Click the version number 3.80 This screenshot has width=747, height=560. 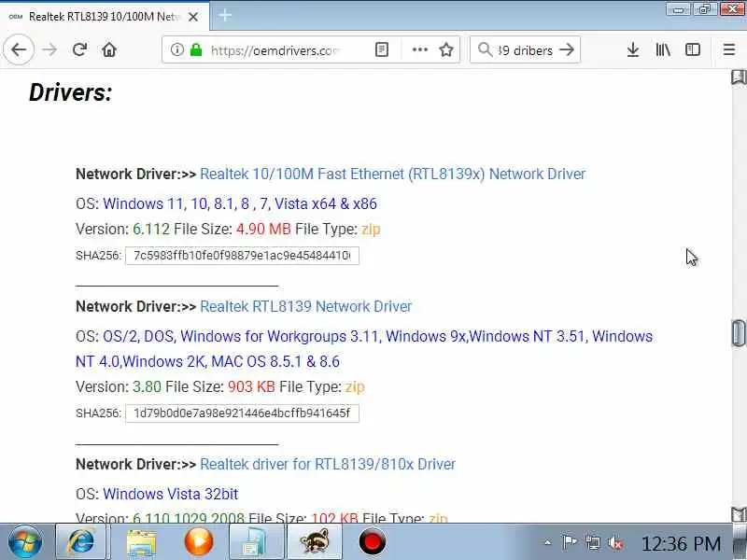[x=147, y=387]
